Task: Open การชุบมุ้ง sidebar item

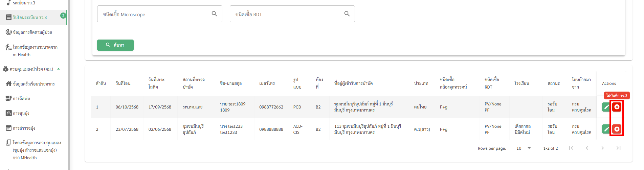Action: pyautogui.click(x=21, y=113)
